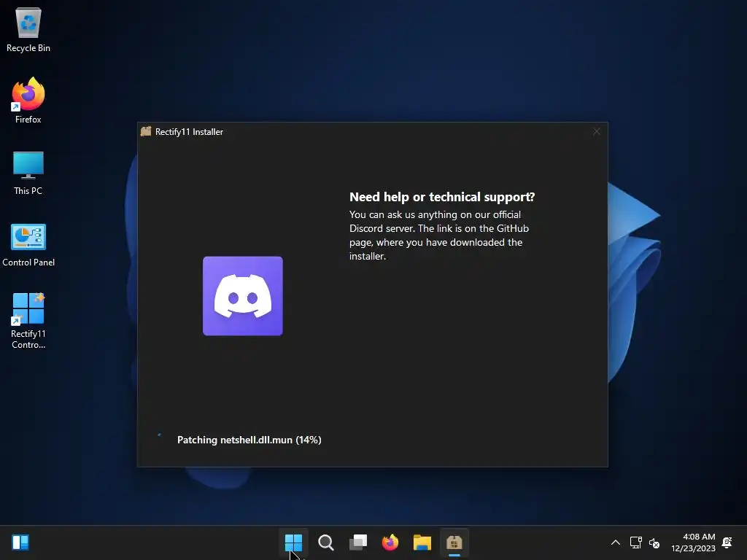The width and height of the screenshot is (747, 560).
Task: Launch Firefox from the desktop shortcut
Action: (x=28, y=101)
